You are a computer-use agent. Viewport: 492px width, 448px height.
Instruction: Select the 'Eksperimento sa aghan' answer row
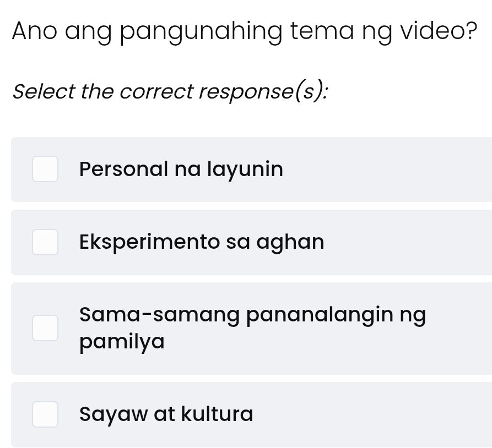click(x=246, y=242)
